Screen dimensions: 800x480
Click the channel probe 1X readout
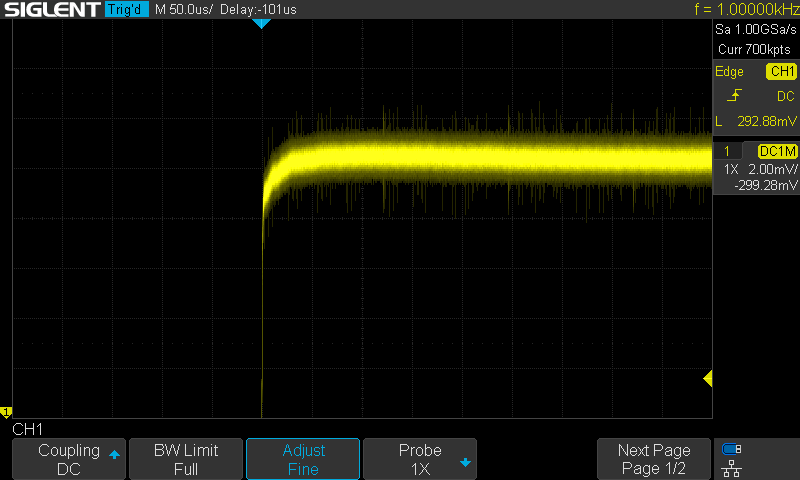[x=731, y=169]
